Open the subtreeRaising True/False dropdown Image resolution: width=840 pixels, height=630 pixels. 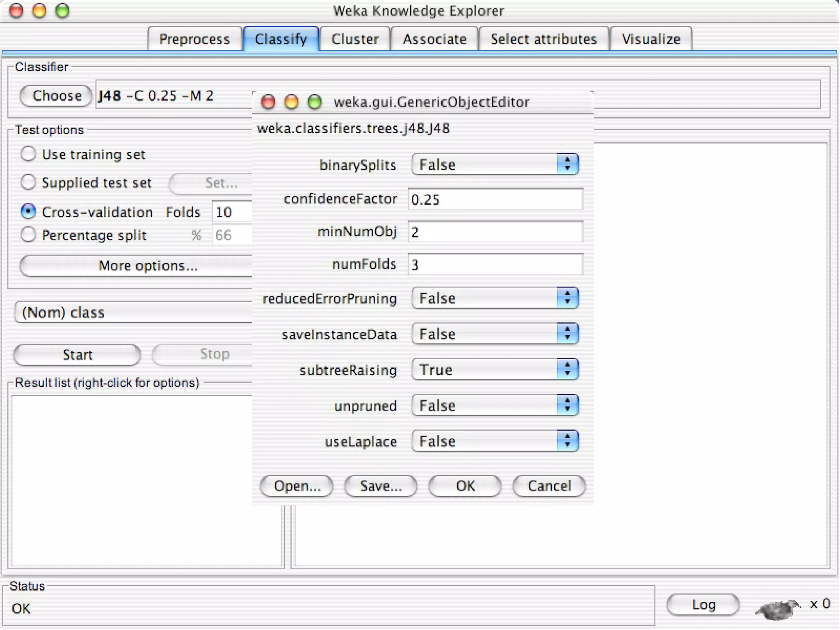495,370
